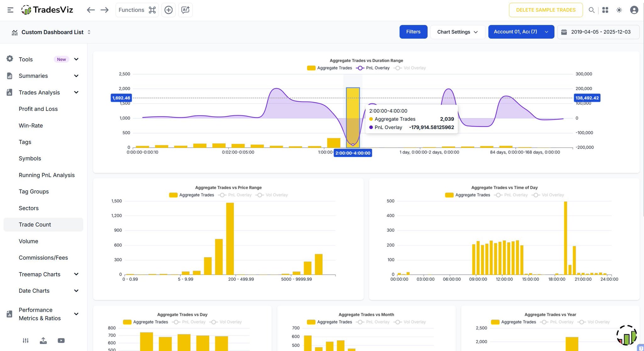Click the Delete Sample Trades button
Viewport: 644px width, 351px height.
click(x=546, y=10)
